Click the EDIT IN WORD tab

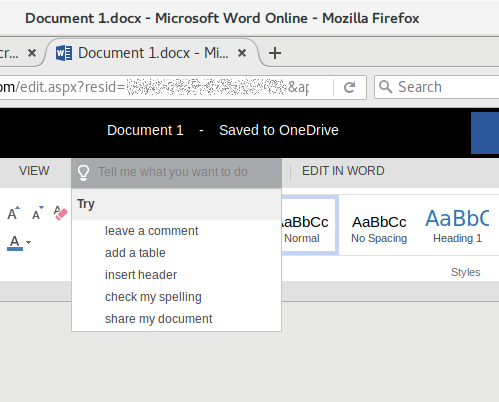point(343,171)
